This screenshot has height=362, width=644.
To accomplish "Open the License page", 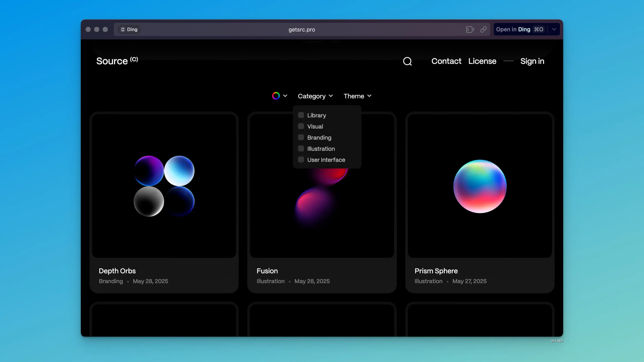I will coord(482,61).
